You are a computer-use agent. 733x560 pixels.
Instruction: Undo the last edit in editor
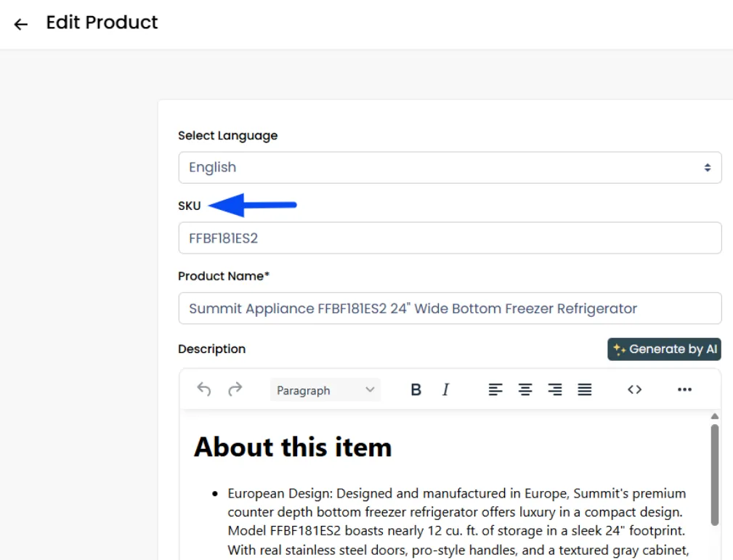tap(204, 389)
